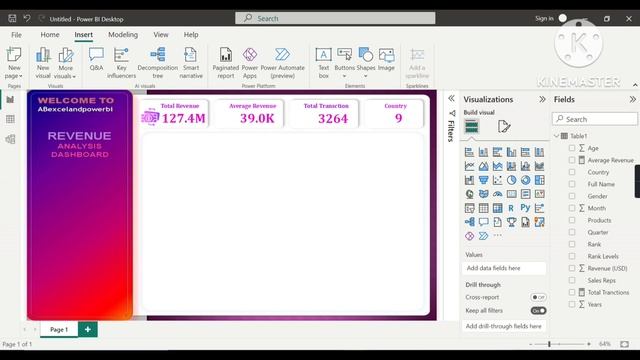Select the R script visual

(x=511, y=208)
